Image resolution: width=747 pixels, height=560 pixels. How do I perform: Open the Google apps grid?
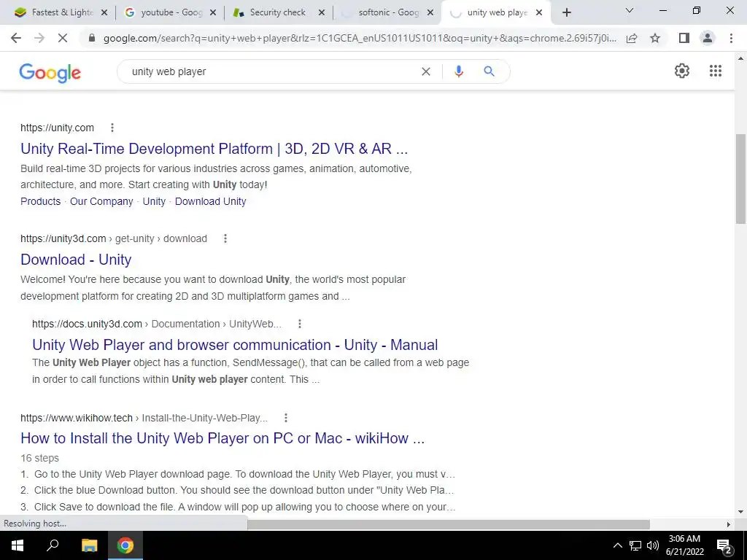click(x=715, y=71)
